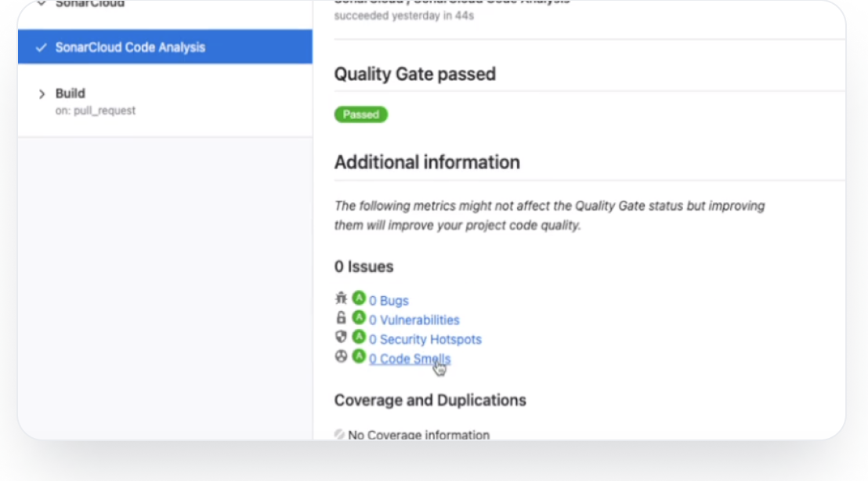Click the 0 Issues heading
Screen dimensions: 868x481
[363, 266]
